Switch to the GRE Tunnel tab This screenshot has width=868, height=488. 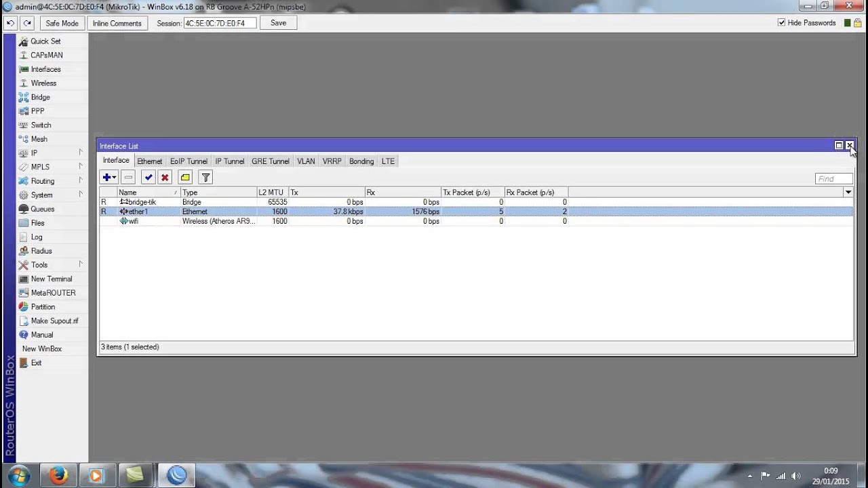coord(271,161)
